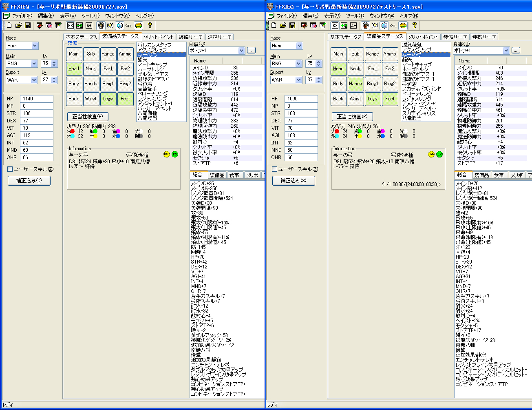Image resolution: width=532 pixels, height=410 pixels.
Task: Click the yellow question mark help icon in left window
Action: coord(150,25)
